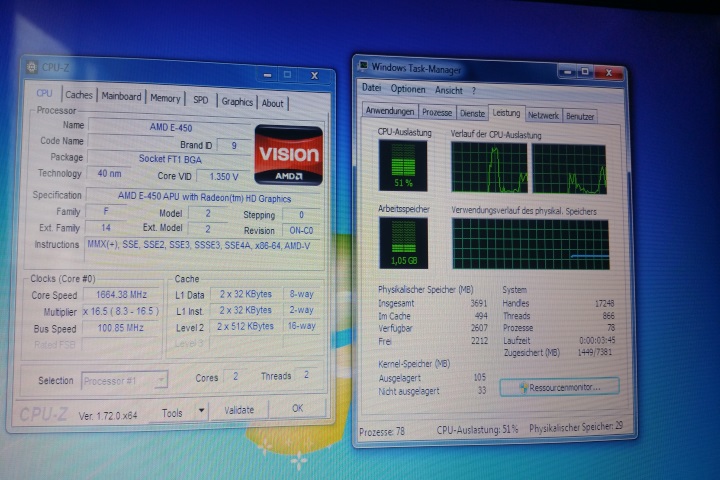720x480 pixels.
Task: Open the Dienste tab
Action: pyautogui.click(x=472, y=113)
